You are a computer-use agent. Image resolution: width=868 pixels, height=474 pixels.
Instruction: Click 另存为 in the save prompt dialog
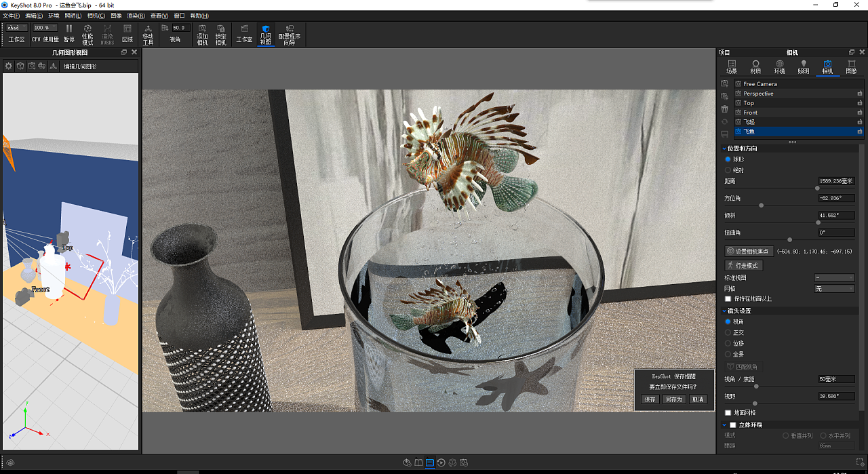click(x=673, y=399)
